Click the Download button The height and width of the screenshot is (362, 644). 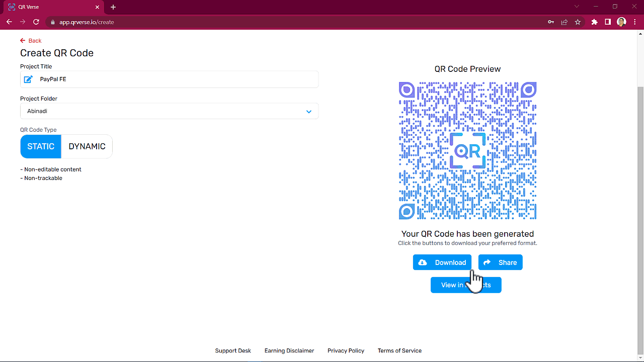point(442,262)
